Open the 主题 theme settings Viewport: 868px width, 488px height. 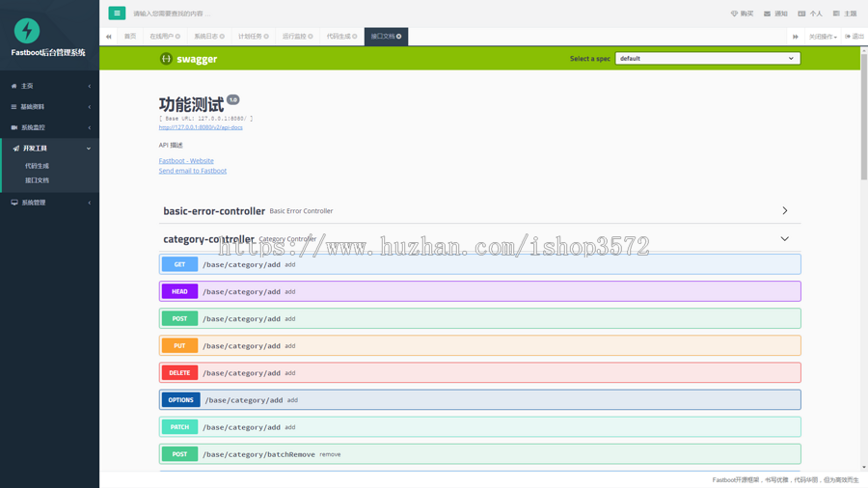pos(845,14)
